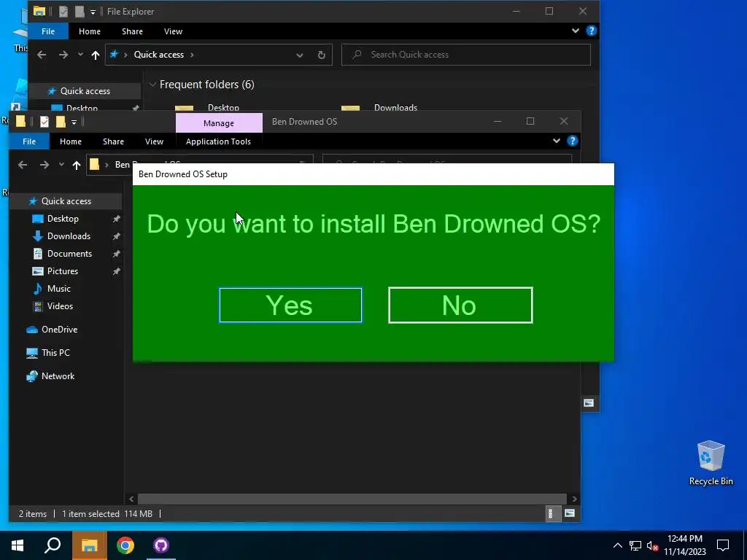747x560 pixels.
Task: Expand ribbon chevron in File Explorer window
Action: [576, 31]
